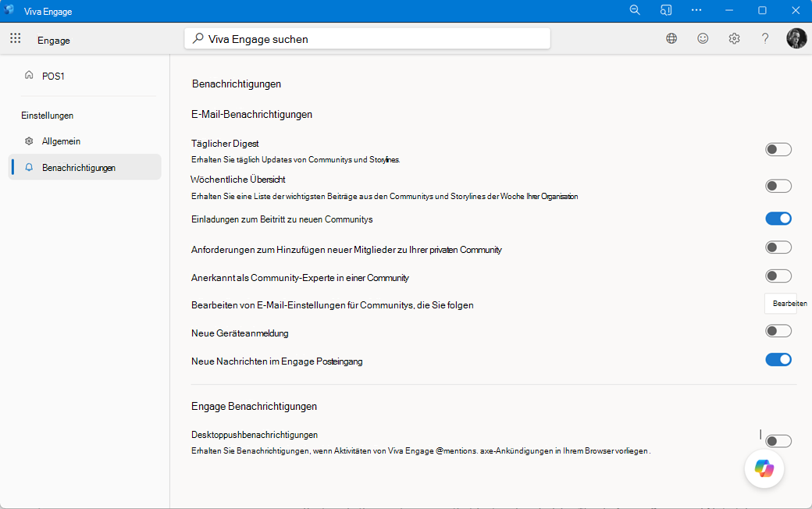Screen dimensions: 812x509
Task: Open the smiley feedback icon
Action: (x=703, y=38)
